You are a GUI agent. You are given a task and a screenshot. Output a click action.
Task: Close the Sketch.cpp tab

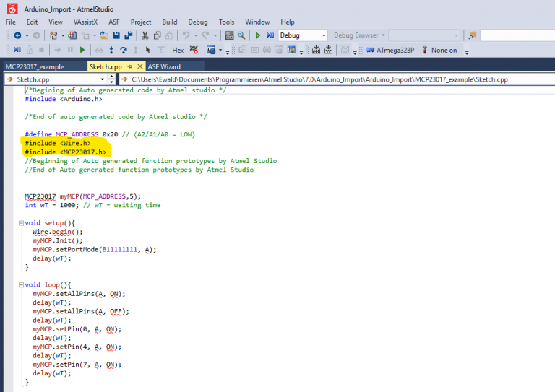point(140,66)
